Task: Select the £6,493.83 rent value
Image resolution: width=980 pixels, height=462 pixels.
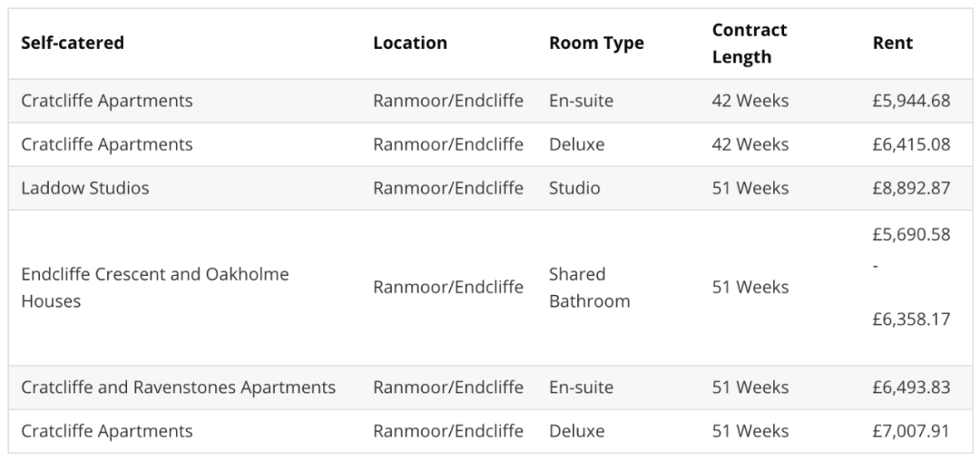Action: (x=911, y=387)
